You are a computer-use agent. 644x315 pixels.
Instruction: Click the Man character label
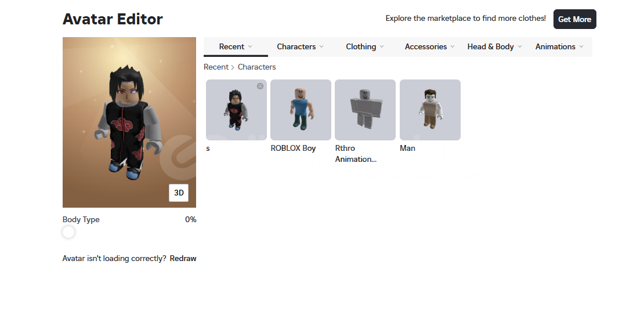click(407, 149)
